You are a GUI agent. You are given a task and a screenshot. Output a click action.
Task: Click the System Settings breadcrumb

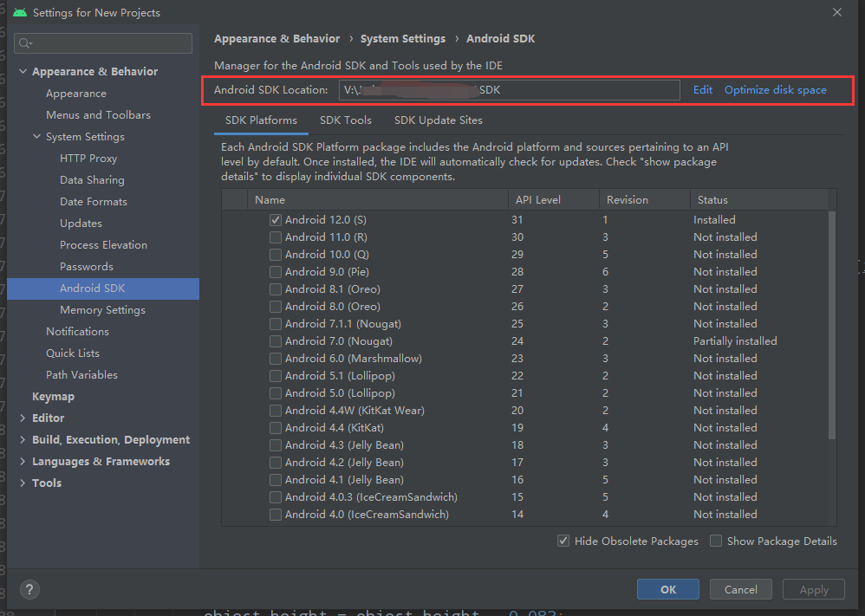(403, 39)
